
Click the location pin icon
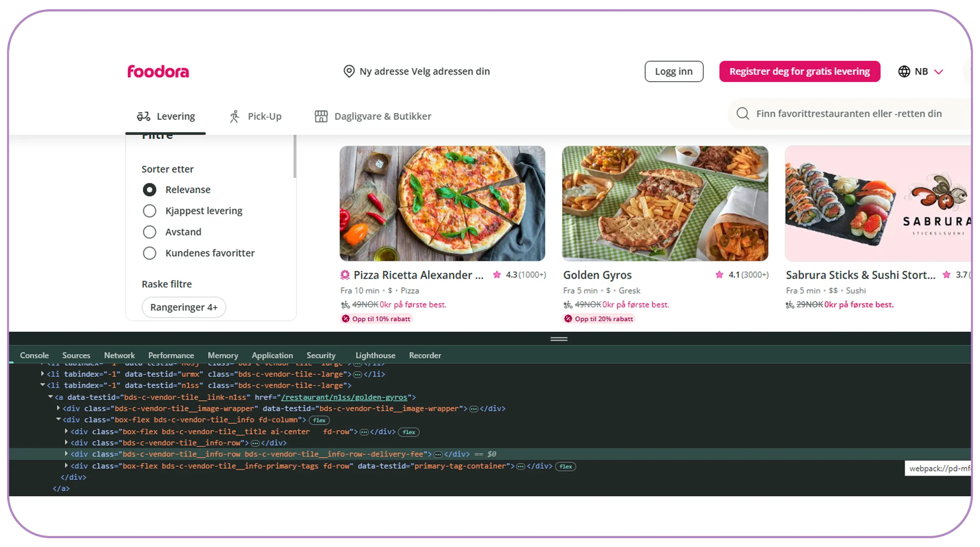349,71
